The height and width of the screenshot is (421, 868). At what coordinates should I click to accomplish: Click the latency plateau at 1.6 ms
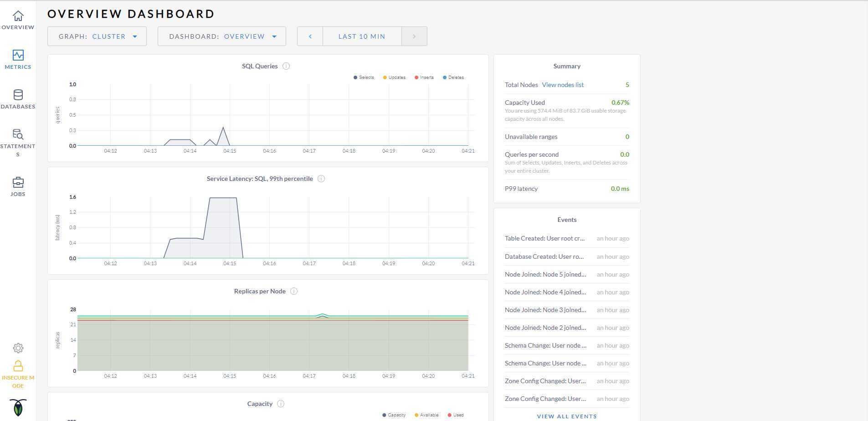click(223, 198)
